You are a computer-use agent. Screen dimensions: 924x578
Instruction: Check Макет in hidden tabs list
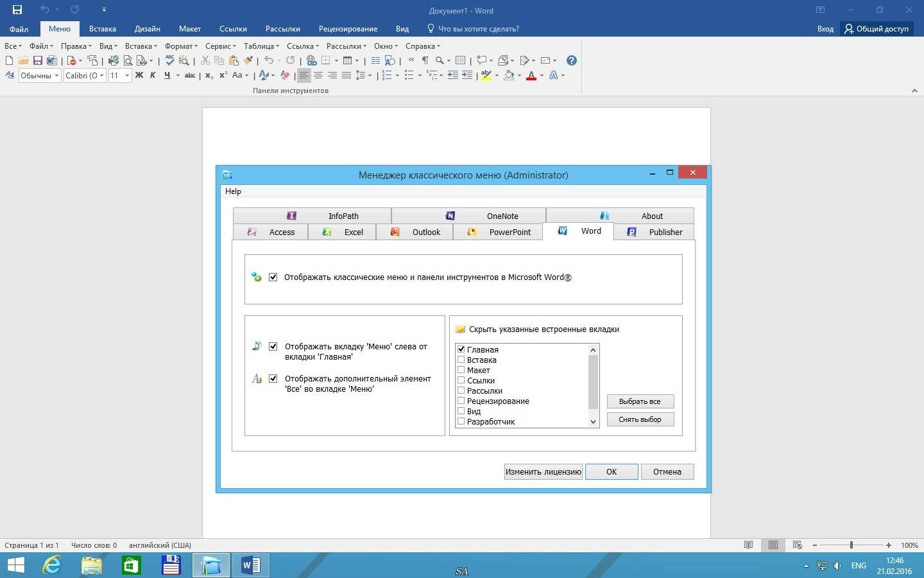pos(461,370)
